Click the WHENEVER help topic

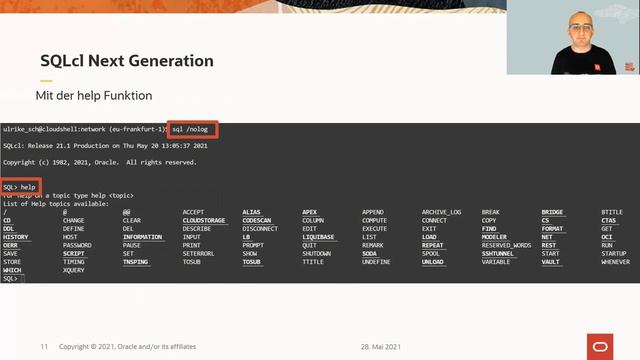(x=616, y=262)
